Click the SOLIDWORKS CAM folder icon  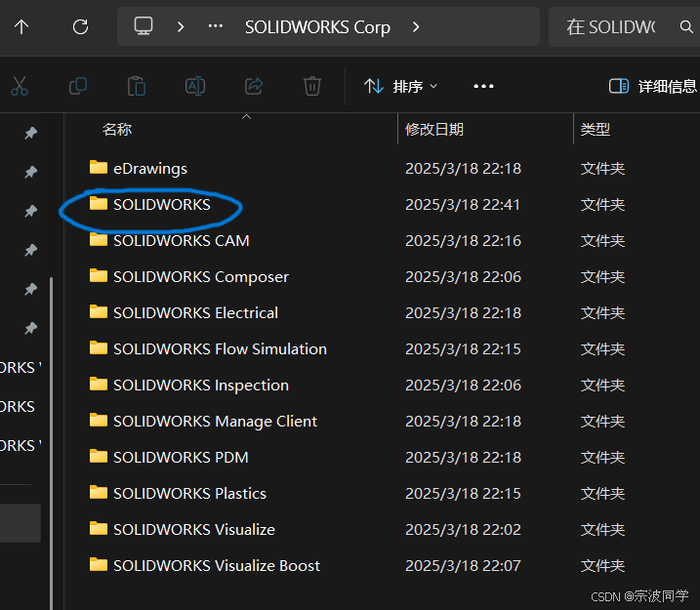click(x=99, y=240)
